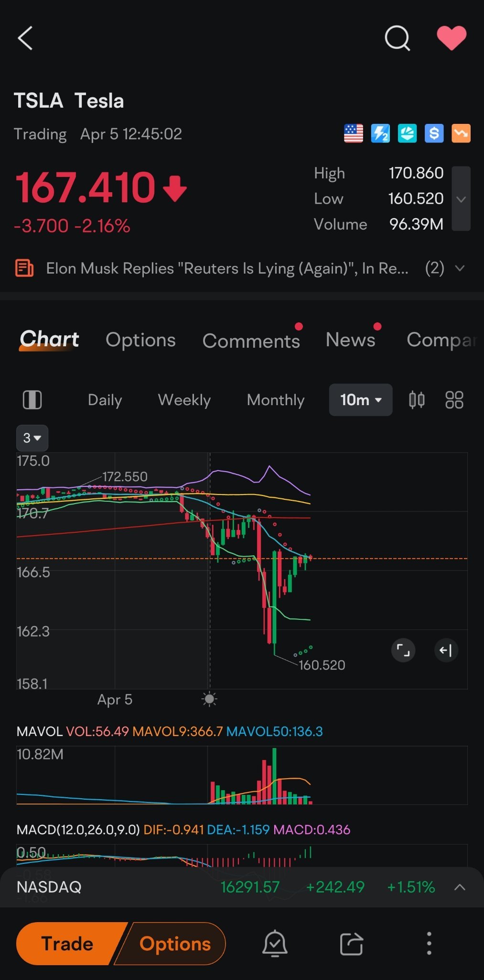Select the Weekly chart timeframe
Screen dimensions: 484x980
[184, 400]
